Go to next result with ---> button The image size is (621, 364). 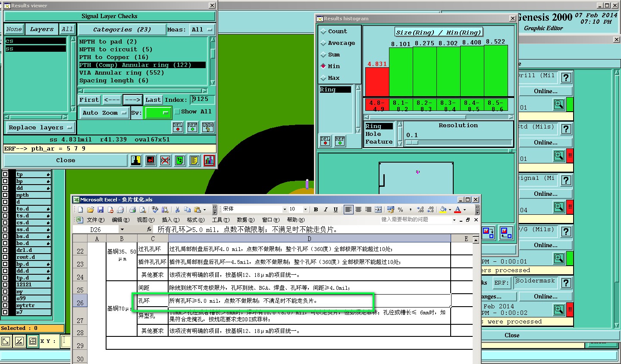pyautogui.click(x=132, y=100)
